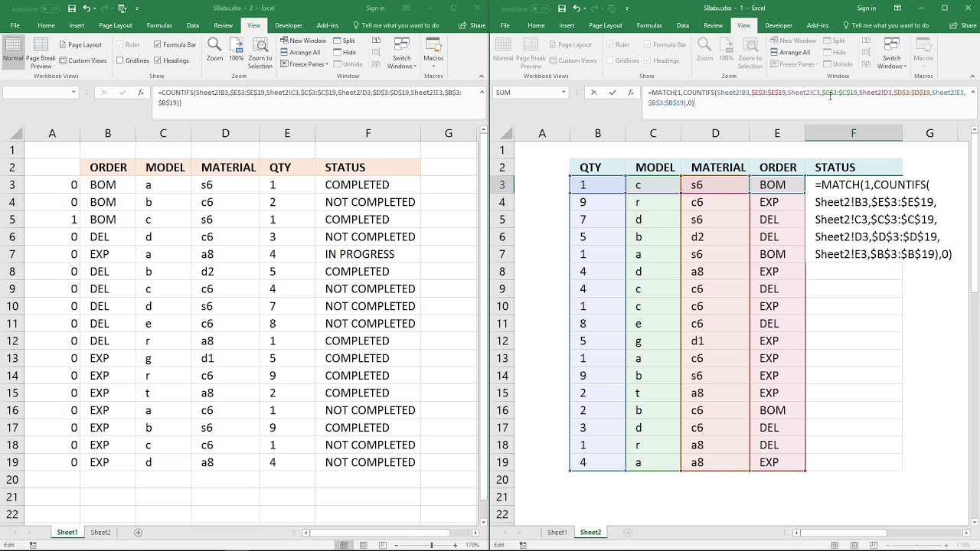Expand formula bar in right window
The image size is (980, 551).
pos(972,92)
